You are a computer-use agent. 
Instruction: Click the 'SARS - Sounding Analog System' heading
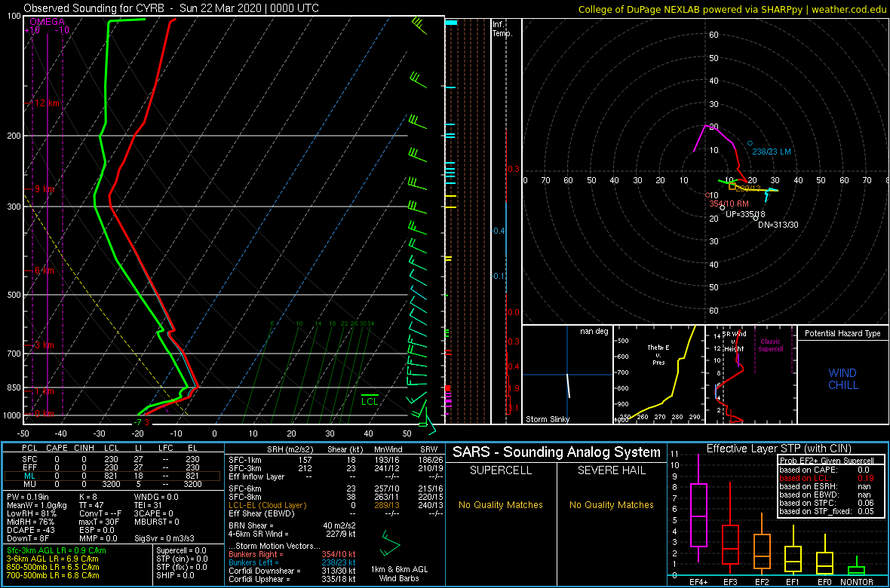[x=557, y=452]
